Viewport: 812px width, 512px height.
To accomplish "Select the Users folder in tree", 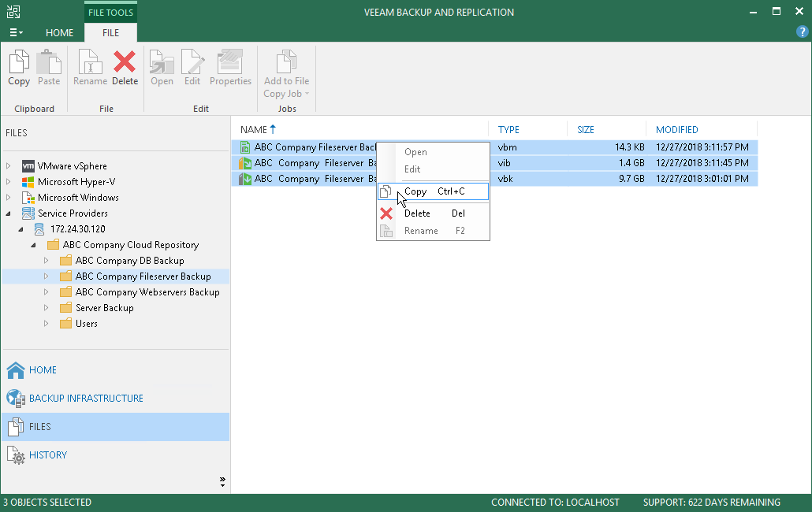I will (87, 324).
